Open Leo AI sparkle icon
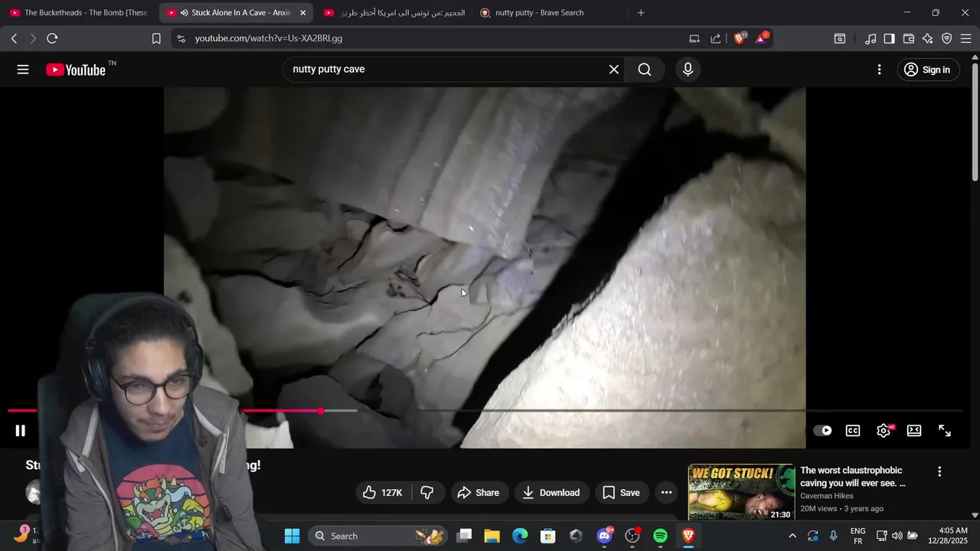Screen dimensions: 980x551 [x=928, y=38]
